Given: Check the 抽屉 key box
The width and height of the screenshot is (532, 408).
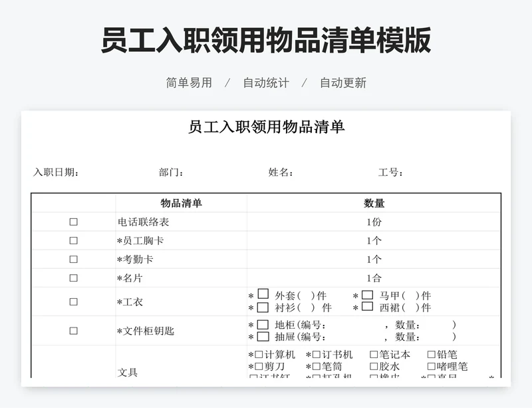Looking at the screenshot, I should pos(263,336).
